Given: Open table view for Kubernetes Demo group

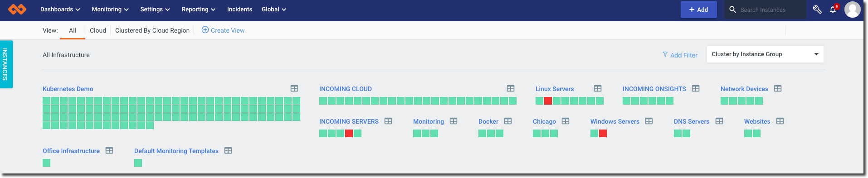Looking at the screenshot, I should pyautogui.click(x=294, y=88).
